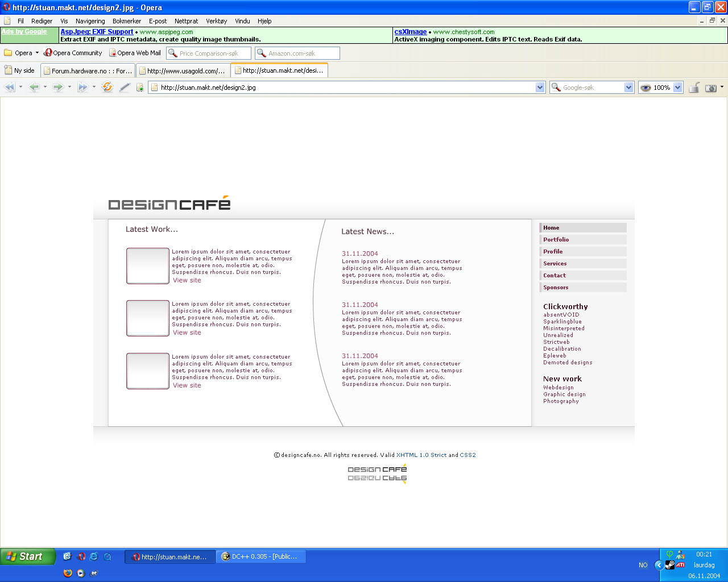
Task: Expand the Google search engine dropdown
Action: (628, 88)
